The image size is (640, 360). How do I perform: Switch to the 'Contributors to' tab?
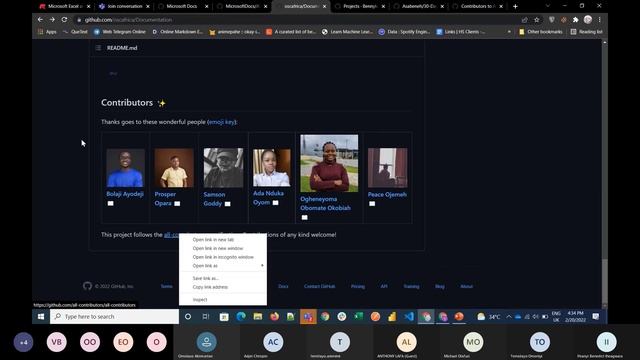477,6
